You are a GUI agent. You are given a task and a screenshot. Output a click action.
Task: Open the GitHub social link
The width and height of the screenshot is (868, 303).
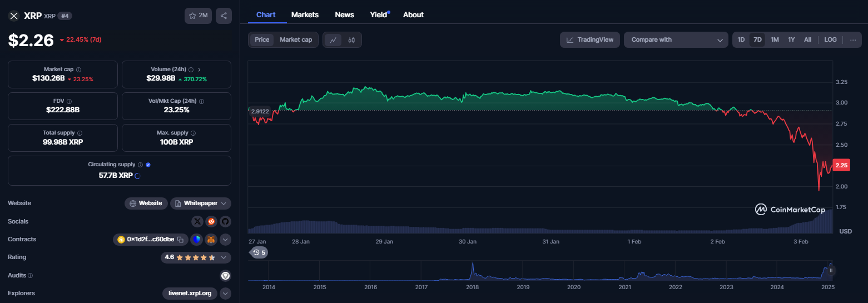(225, 221)
